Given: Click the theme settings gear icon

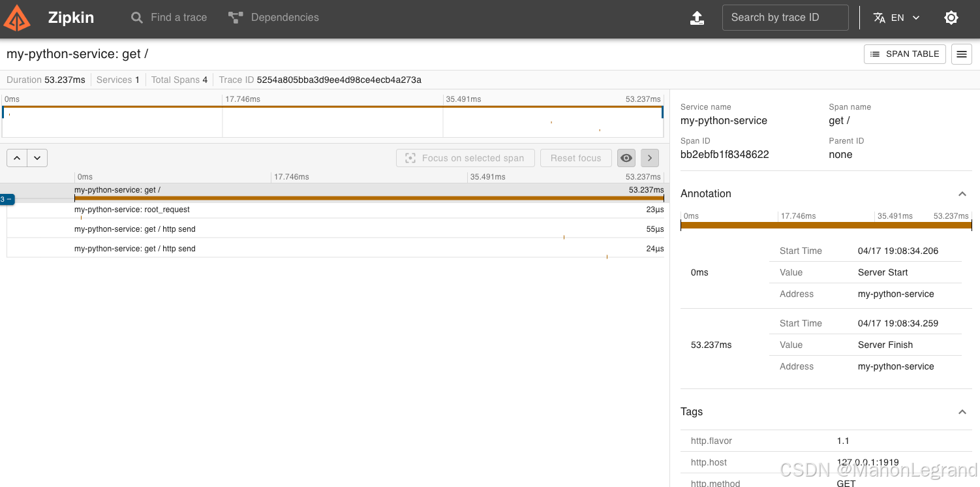Looking at the screenshot, I should [951, 18].
